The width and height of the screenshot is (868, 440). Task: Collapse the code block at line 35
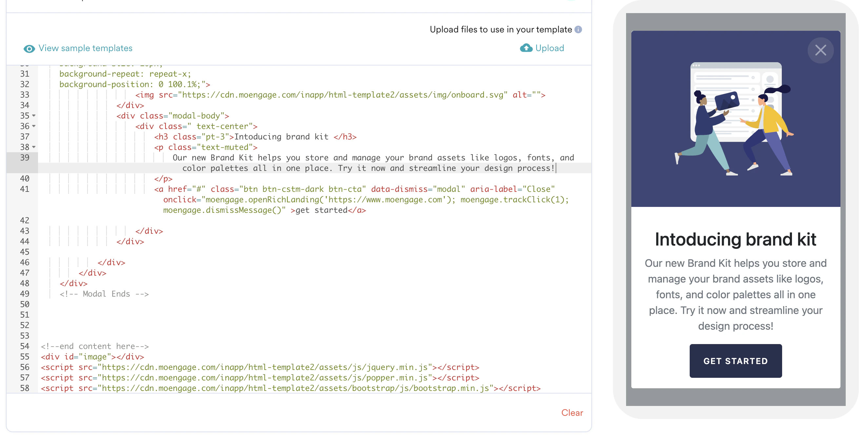34,116
